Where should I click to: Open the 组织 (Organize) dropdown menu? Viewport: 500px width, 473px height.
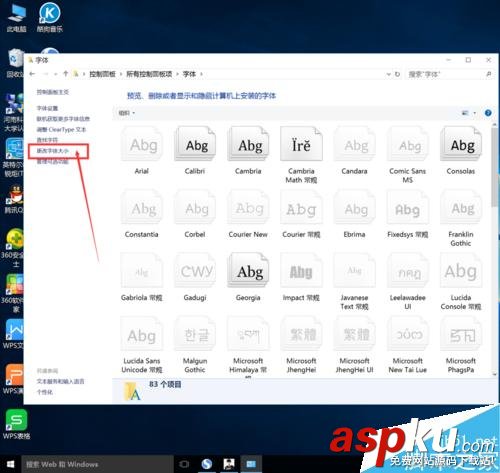[127, 113]
